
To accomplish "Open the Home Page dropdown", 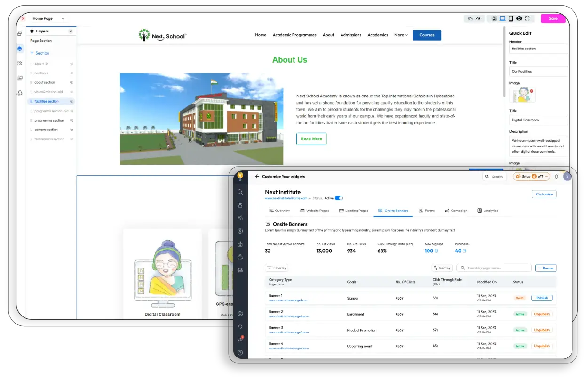I will click(48, 18).
